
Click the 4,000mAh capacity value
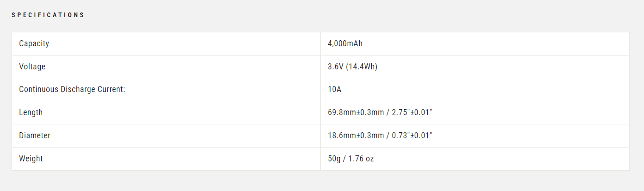pos(345,43)
